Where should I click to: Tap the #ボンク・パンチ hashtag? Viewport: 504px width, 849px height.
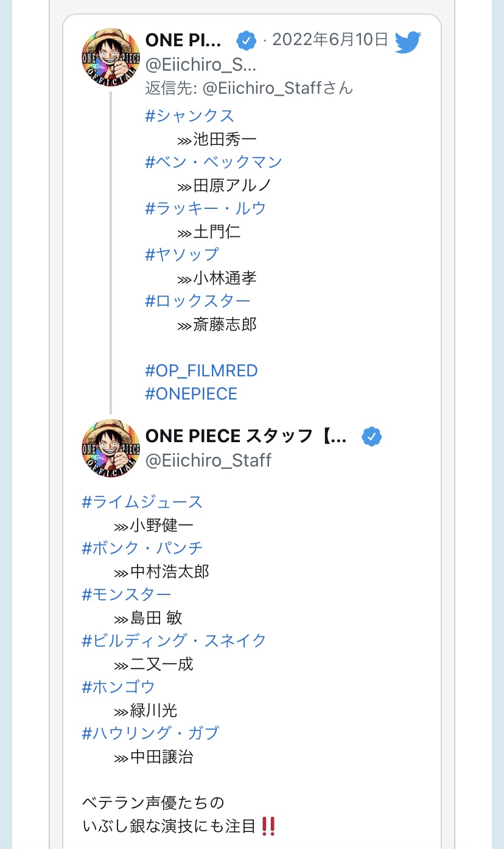coord(142,548)
